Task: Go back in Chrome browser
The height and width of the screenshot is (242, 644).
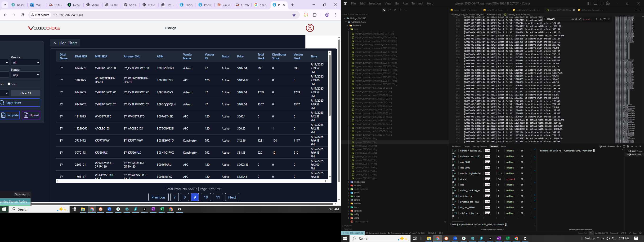Action: click(x=5, y=15)
